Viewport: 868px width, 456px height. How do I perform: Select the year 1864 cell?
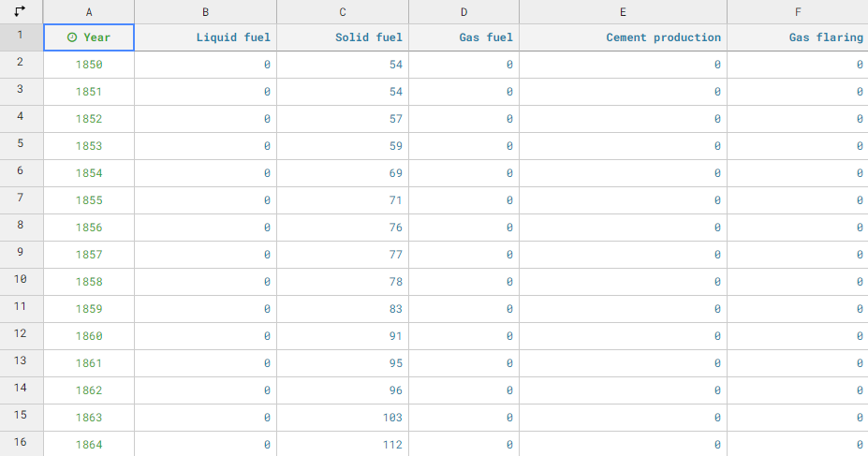[89, 445]
